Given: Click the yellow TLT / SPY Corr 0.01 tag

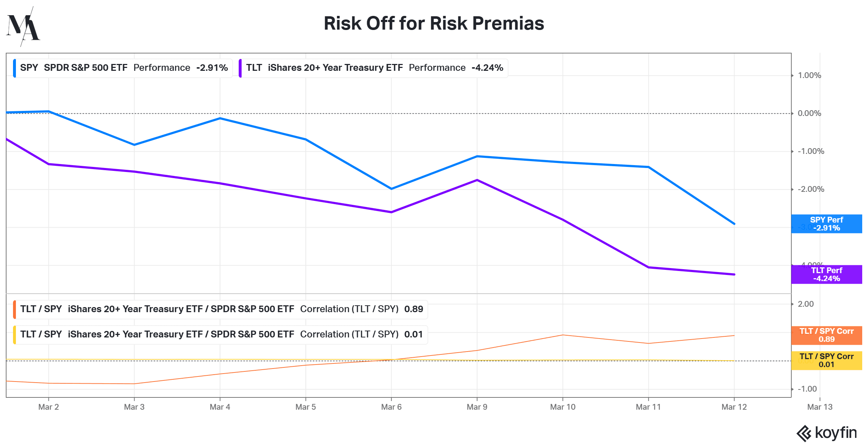Looking at the screenshot, I should coord(826,361).
